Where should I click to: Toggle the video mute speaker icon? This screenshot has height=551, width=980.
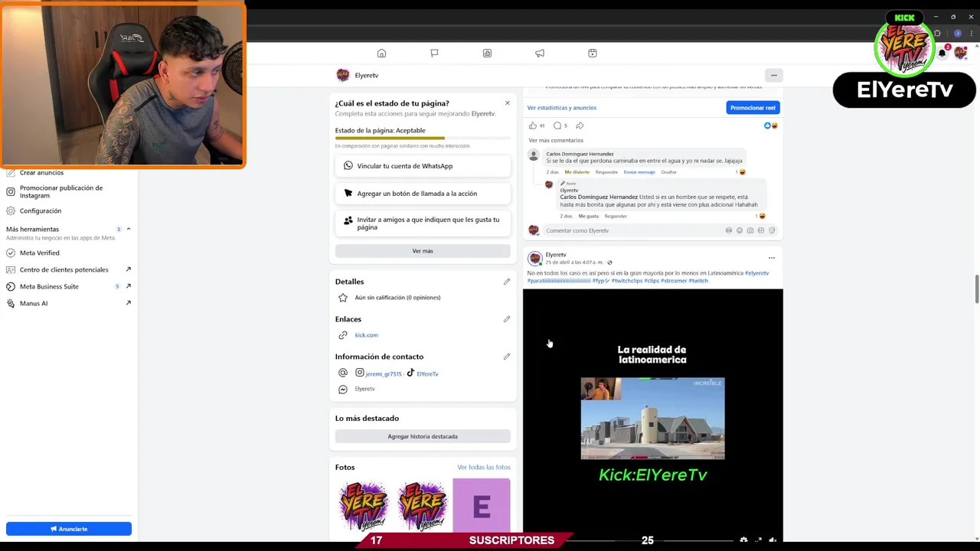click(x=773, y=540)
